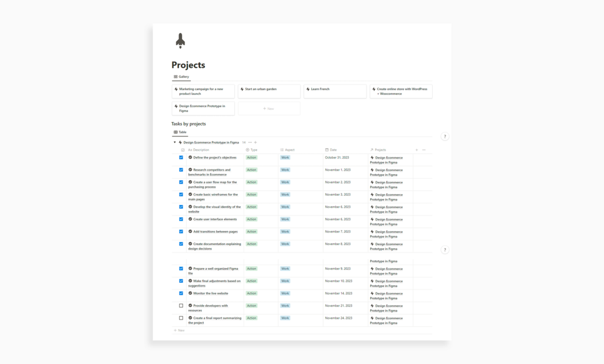Uncheck Research competitors and benchmarks checkbox

coord(181,170)
